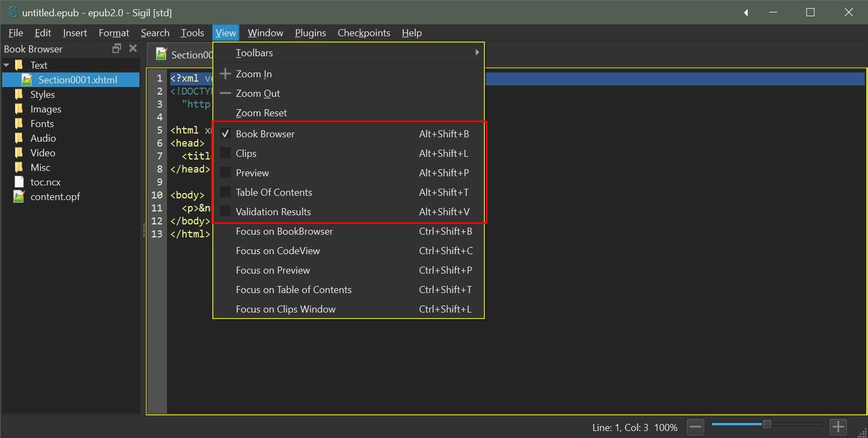Select Focus on CodeView
This screenshot has width=868, height=438.
tap(349, 250)
